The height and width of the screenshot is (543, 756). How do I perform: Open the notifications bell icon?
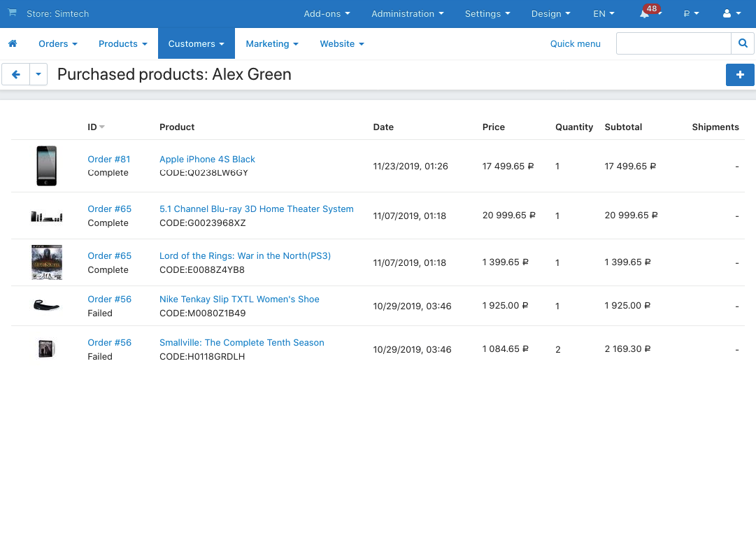click(x=644, y=14)
